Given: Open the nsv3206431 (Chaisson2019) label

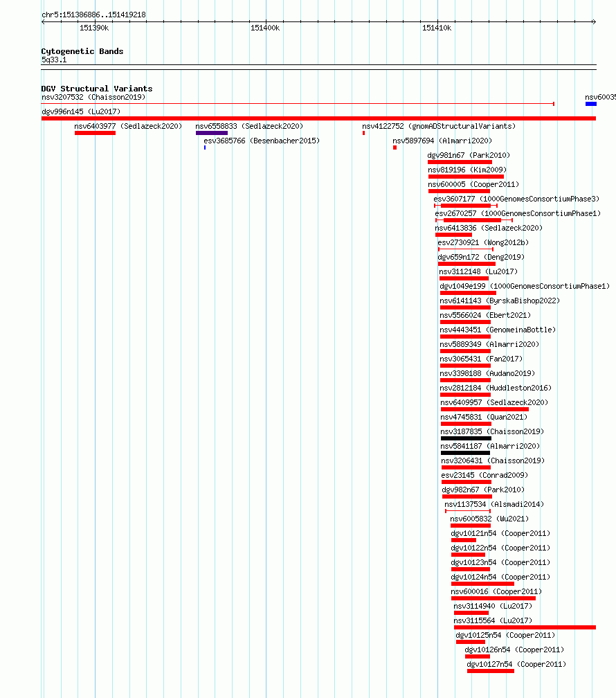Looking at the screenshot, I should [x=493, y=460].
